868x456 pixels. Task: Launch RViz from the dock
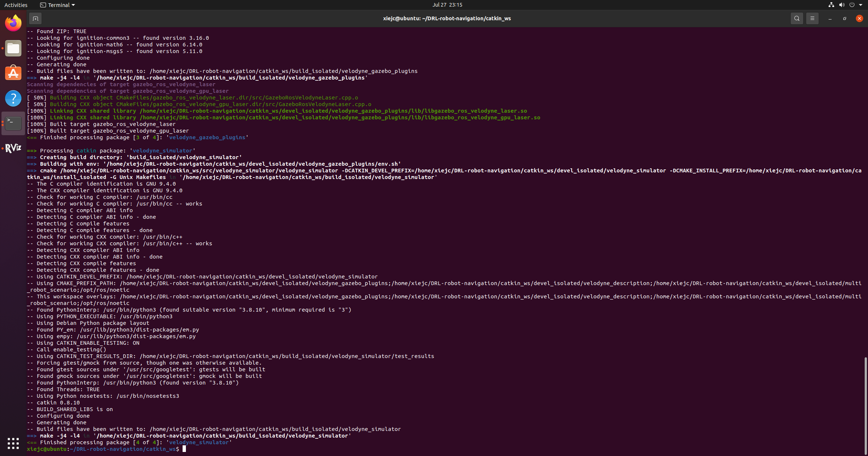tap(13, 148)
